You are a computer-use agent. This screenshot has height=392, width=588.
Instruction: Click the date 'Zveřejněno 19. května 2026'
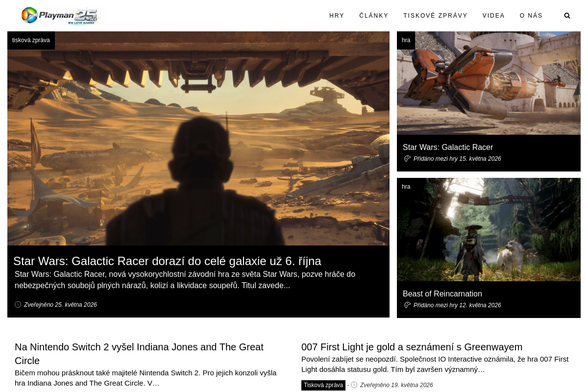[x=396, y=385]
